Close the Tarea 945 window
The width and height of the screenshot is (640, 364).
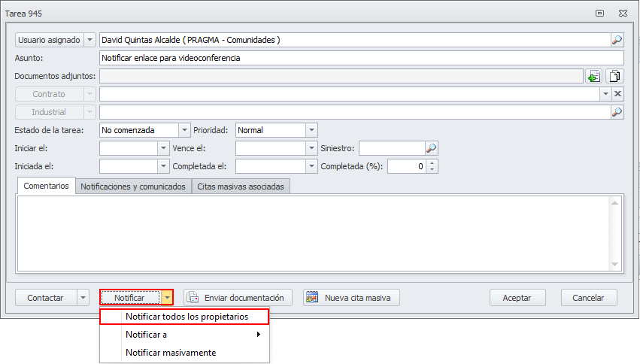pyautogui.click(x=623, y=13)
